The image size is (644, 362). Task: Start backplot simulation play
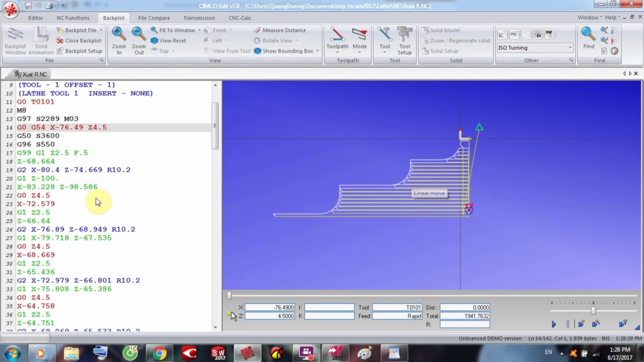coord(554,324)
